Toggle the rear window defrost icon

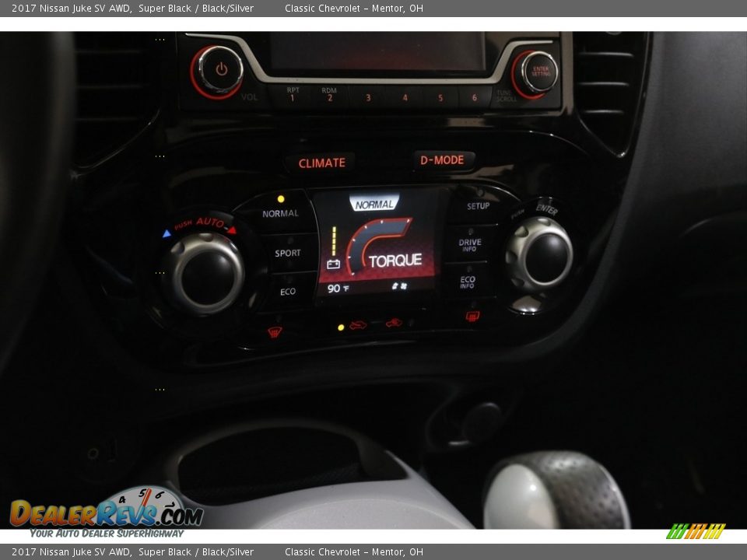pos(472,317)
